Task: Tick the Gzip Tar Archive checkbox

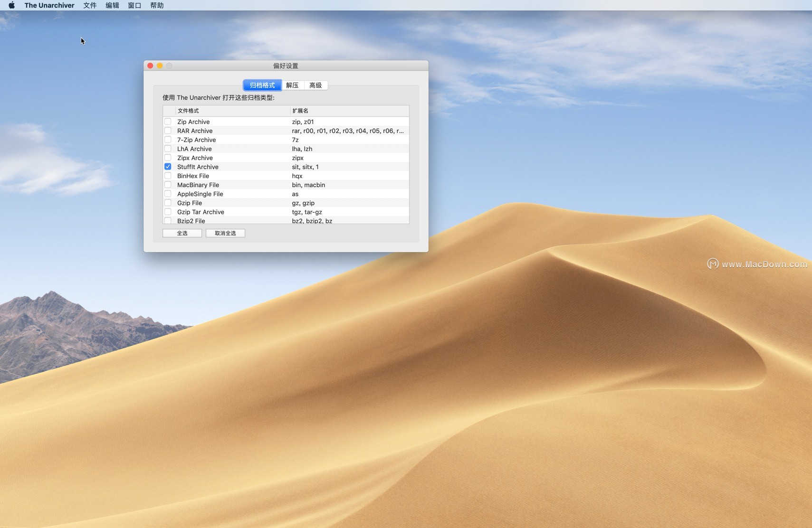Action: point(168,212)
